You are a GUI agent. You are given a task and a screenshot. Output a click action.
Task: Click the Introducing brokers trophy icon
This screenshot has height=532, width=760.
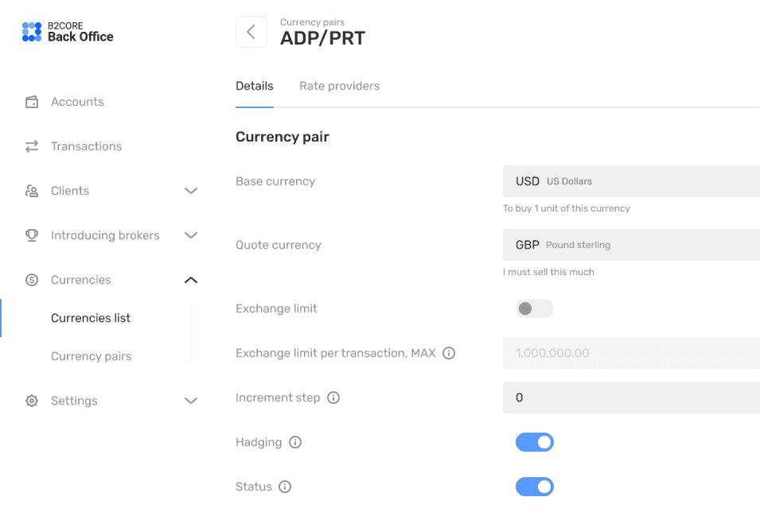(x=32, y=235)
